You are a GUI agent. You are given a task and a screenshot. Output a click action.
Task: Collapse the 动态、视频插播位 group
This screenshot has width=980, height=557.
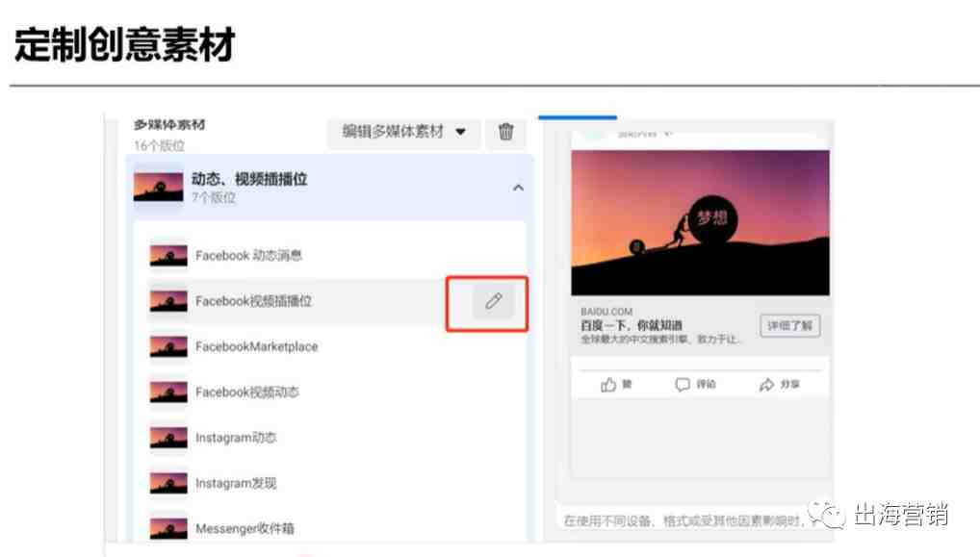click(x=518, y=188)
